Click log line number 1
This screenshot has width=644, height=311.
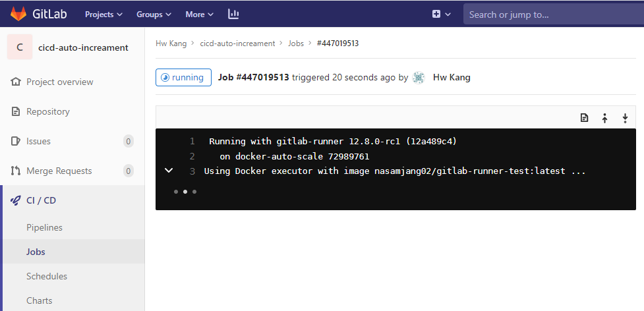[x=192, y=142]
